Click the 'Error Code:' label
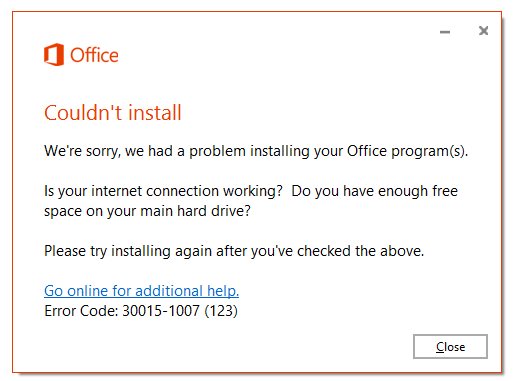Image resolution: width=516 pixels, height=381 pixels. click(81, 311)
